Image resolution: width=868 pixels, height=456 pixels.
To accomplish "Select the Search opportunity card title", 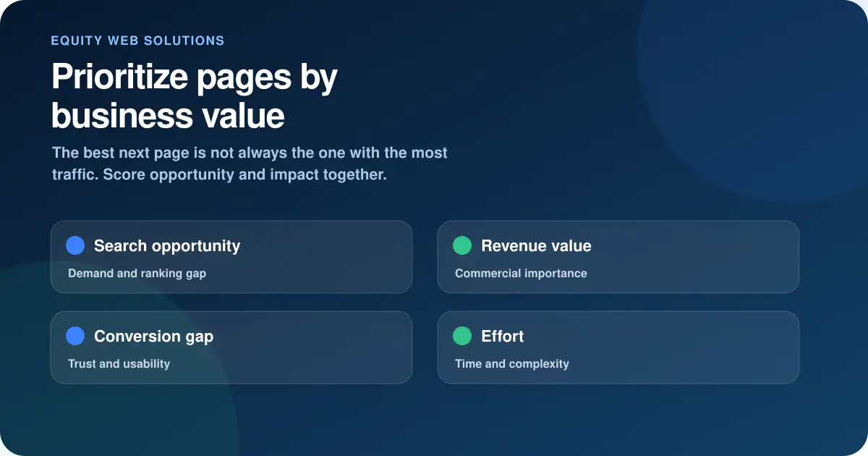I will point(167,246).
